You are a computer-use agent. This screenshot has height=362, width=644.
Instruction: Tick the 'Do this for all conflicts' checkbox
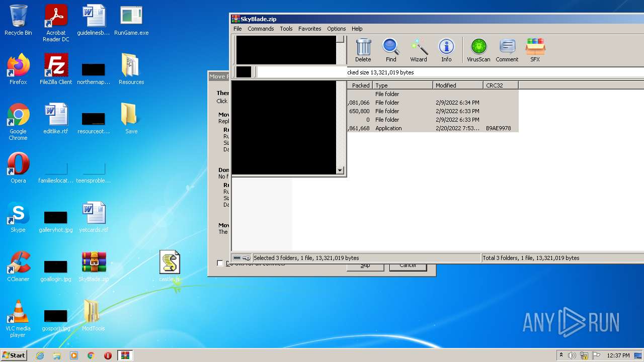pos(220,263)
